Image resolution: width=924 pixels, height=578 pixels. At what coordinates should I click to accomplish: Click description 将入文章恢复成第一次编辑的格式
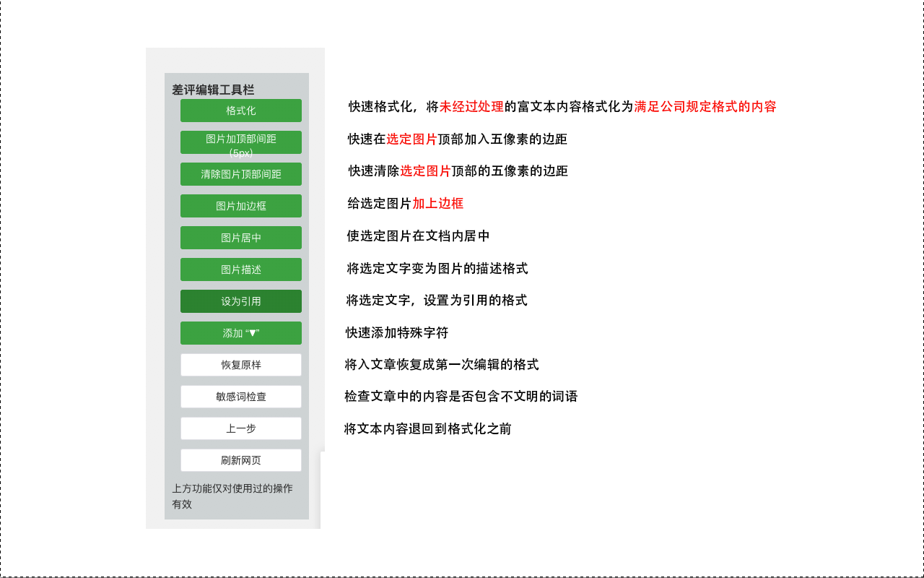coord(442,365)
